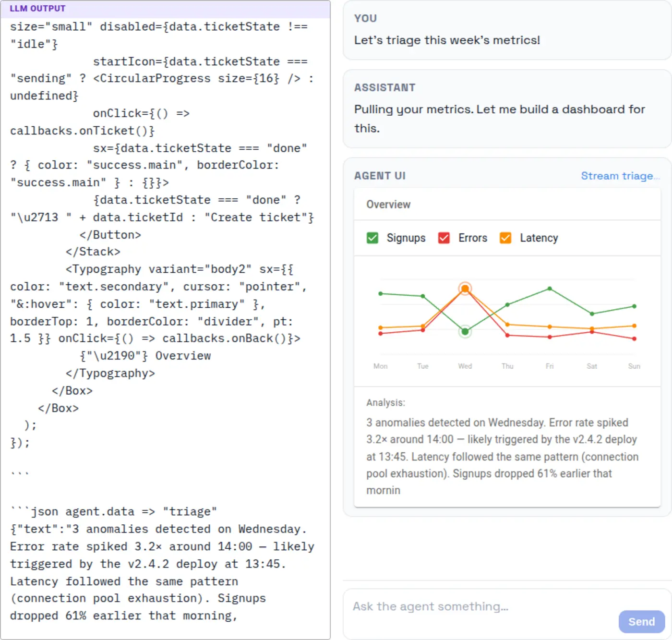
Task: Select the Analysis section heading
Action: (385, 402)
